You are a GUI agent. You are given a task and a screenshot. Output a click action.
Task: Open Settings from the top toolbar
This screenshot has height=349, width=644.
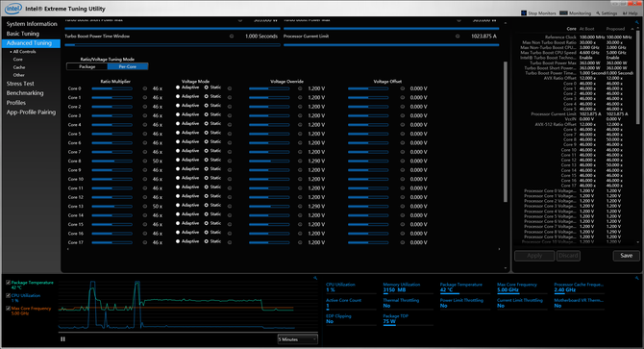(x=607, y=13)
